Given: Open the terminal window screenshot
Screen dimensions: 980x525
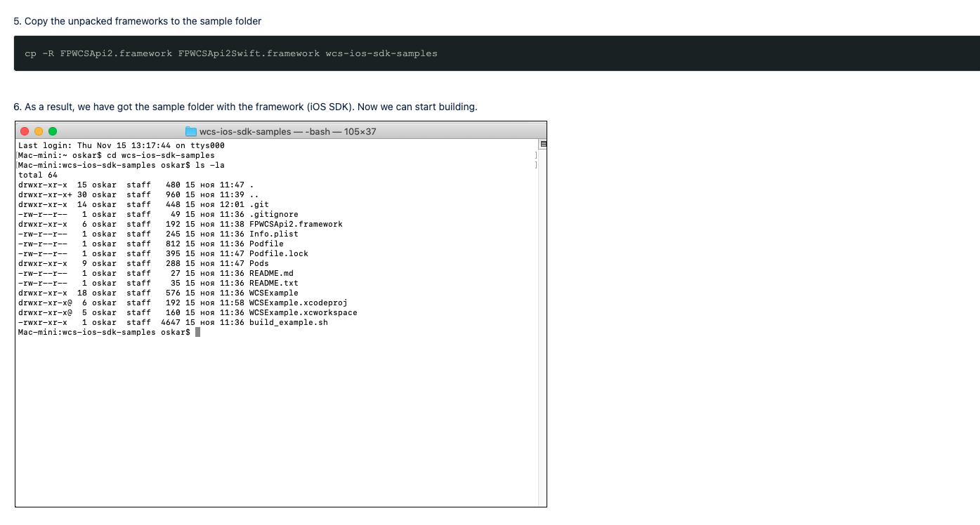Looking at the screenshot, I should [281, 314].
